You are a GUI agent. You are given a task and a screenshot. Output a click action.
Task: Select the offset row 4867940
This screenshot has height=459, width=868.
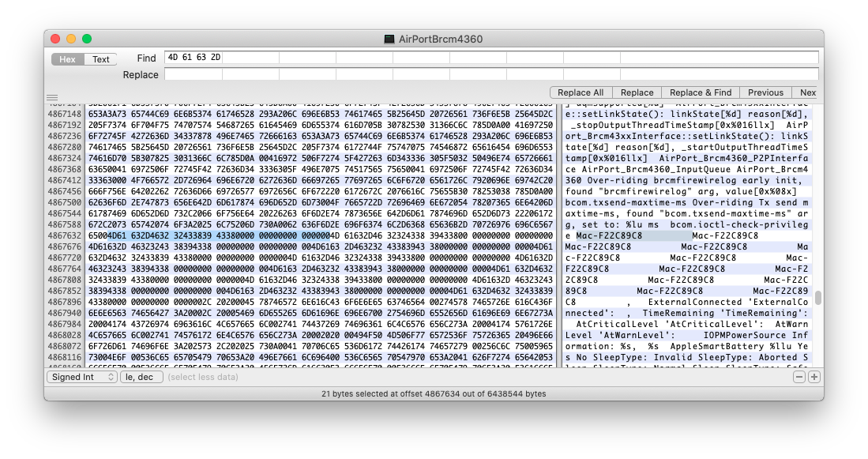click(x=64, y=314)
